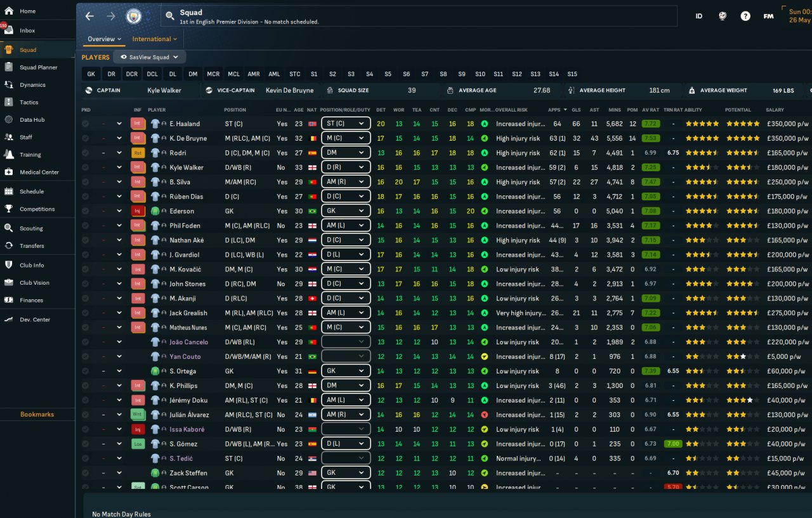Open the help question mark icon
The height and width of the screenshot is (518, 812).
tap(745, 16)
